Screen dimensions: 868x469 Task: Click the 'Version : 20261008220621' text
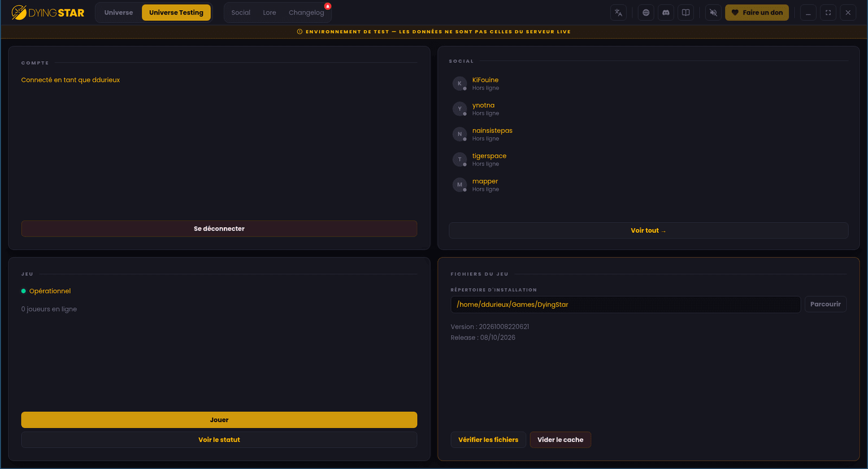[490, 327]
